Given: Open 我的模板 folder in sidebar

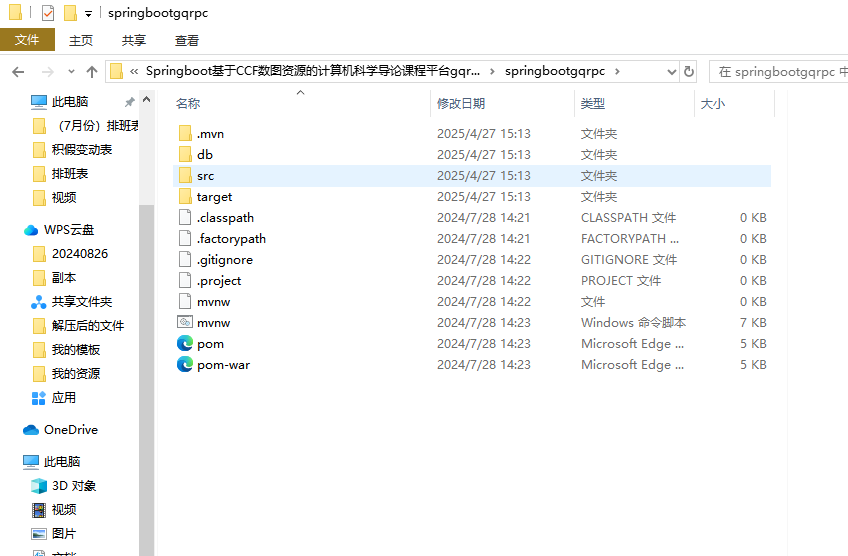Looking at the screenshot, I should (66, 349).
